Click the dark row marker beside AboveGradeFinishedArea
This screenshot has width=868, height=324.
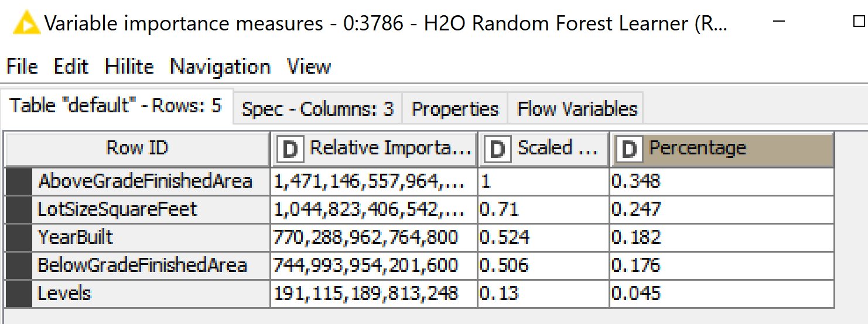pyautogui.click(x=18, y=181)
